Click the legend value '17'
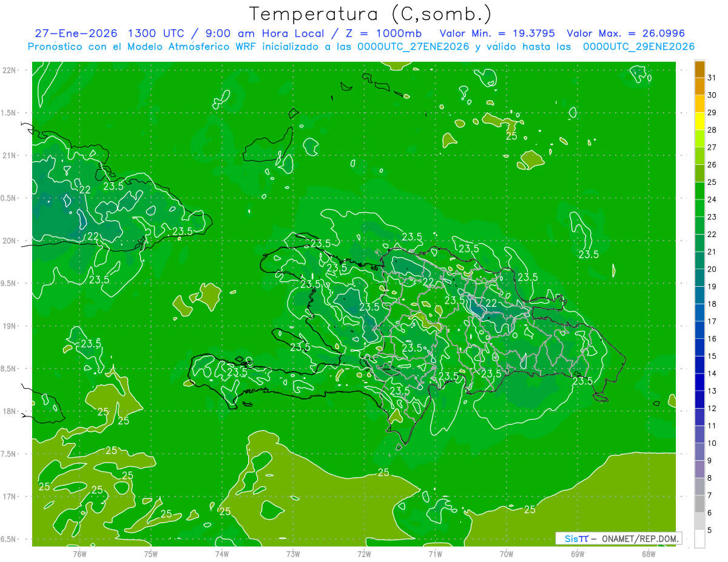Viewport: 728px width, 562px height. pos(712,321)
